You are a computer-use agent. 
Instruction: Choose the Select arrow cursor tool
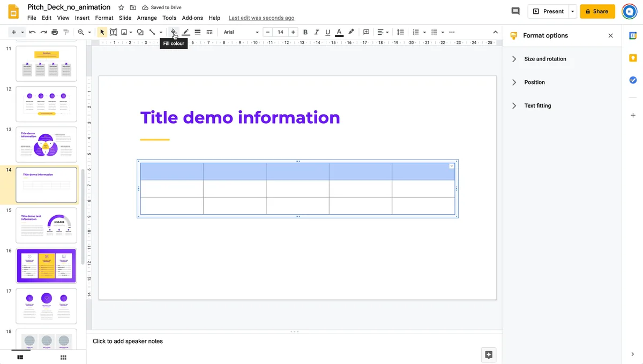102,32
